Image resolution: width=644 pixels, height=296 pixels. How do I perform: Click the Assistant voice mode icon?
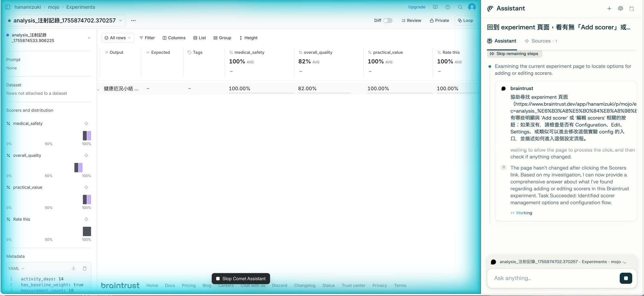620,9
